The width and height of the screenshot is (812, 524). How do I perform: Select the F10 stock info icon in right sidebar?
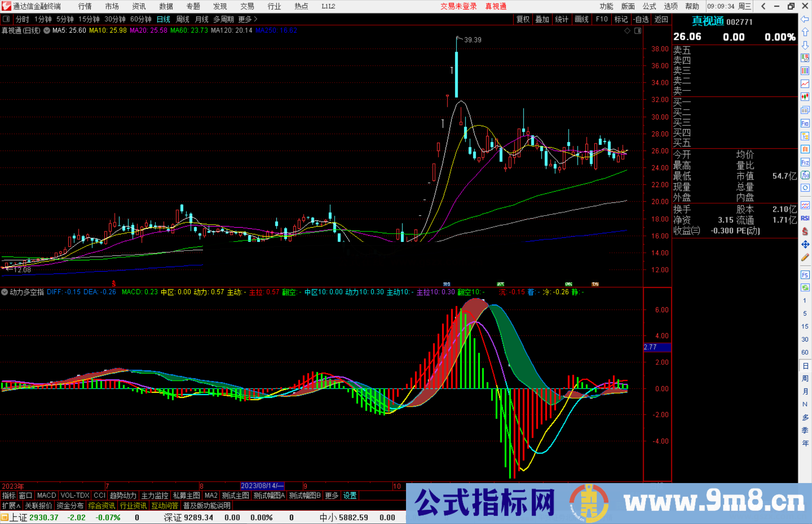(805, 123)
